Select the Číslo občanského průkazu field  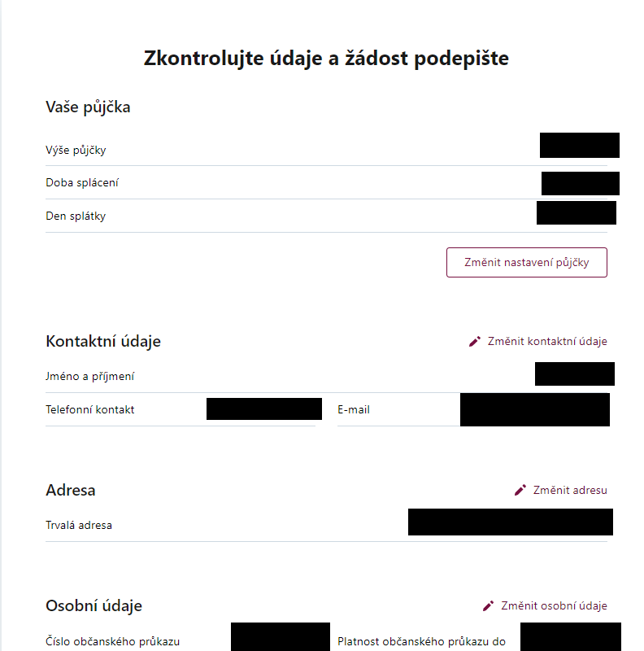pos(280,636)
